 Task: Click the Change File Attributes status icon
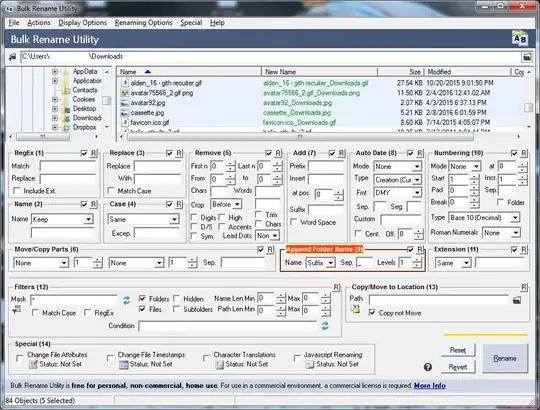[x=33, y=364]
